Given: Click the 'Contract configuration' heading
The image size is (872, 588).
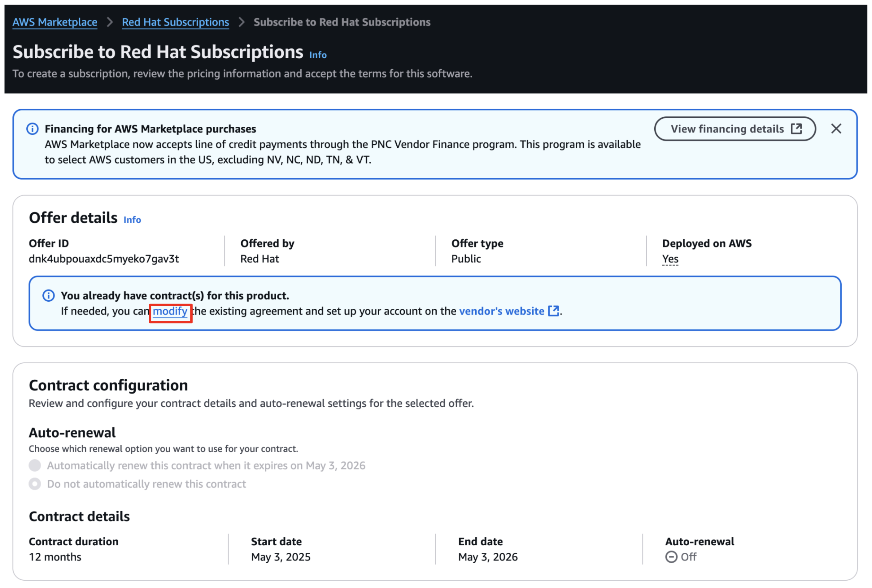Looking at the screenshot, I should tap(108, 385).
